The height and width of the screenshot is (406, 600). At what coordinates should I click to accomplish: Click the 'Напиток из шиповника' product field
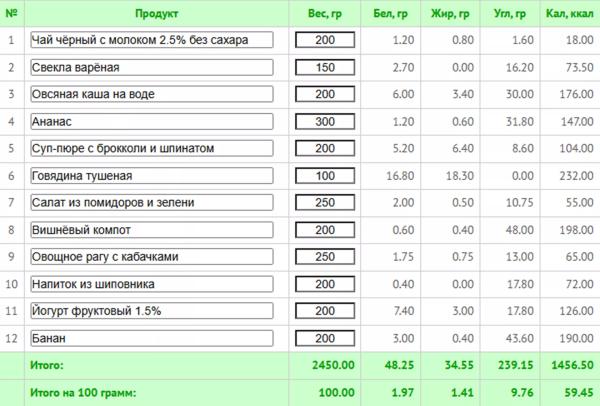click(151, 283)
